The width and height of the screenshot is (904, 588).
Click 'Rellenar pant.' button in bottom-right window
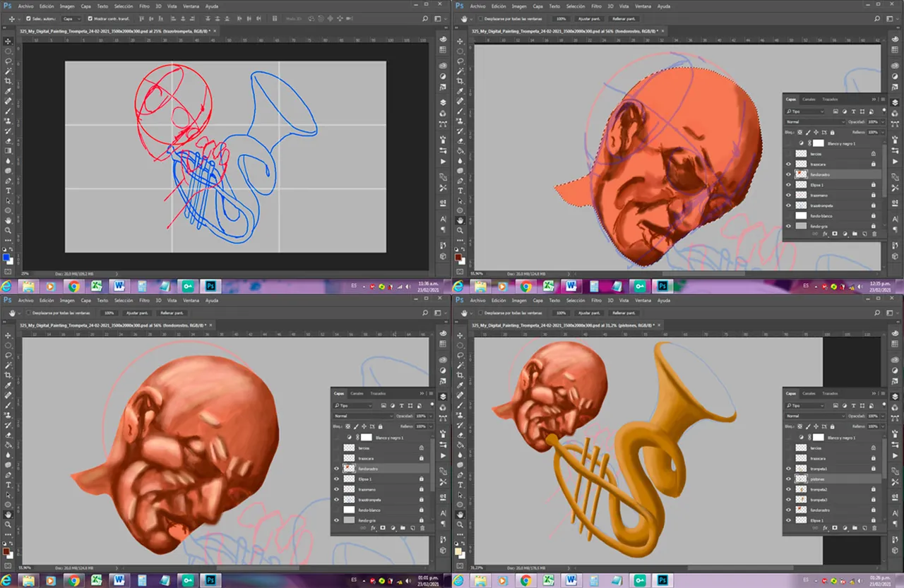pyautogui.click(x=624, y=312)
